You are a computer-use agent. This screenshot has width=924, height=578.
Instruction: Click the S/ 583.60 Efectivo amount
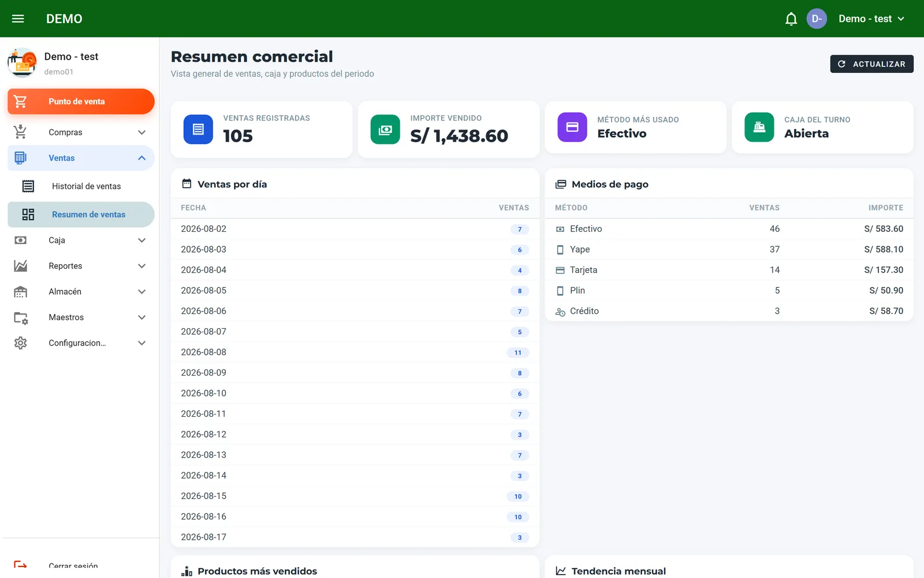coord(884,229)
